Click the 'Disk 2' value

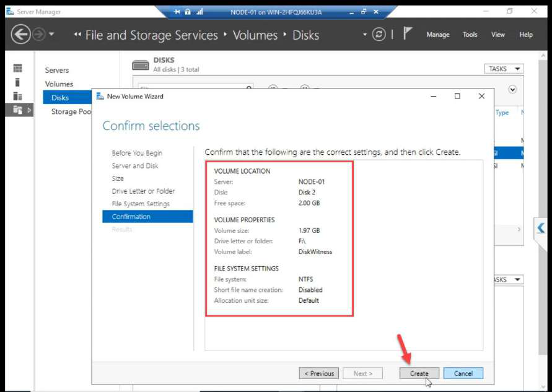(x=307, y=192)
